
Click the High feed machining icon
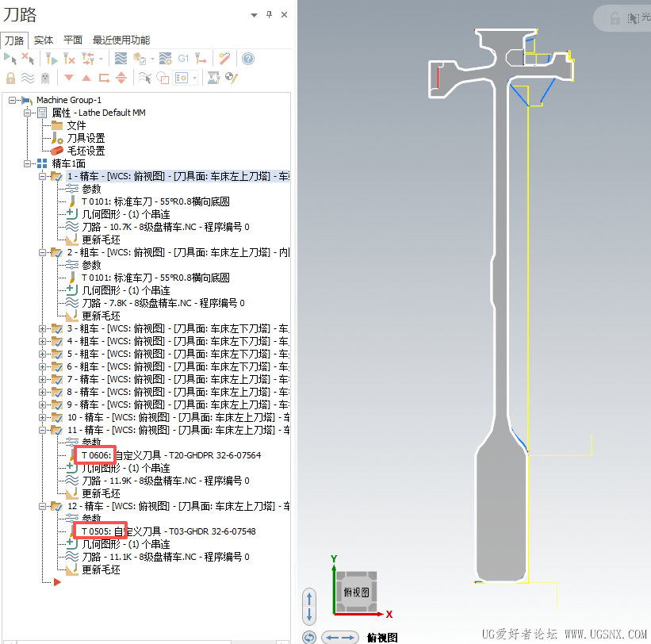201,59
